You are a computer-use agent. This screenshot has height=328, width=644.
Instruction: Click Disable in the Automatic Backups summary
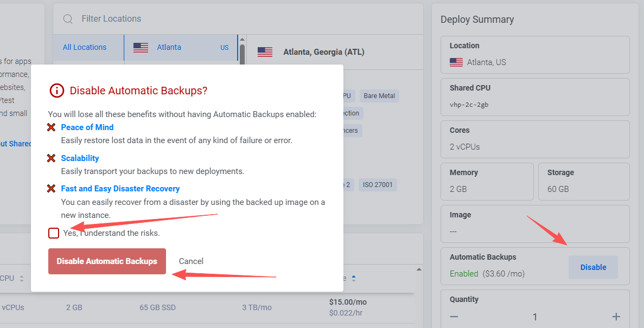point(593,267)
